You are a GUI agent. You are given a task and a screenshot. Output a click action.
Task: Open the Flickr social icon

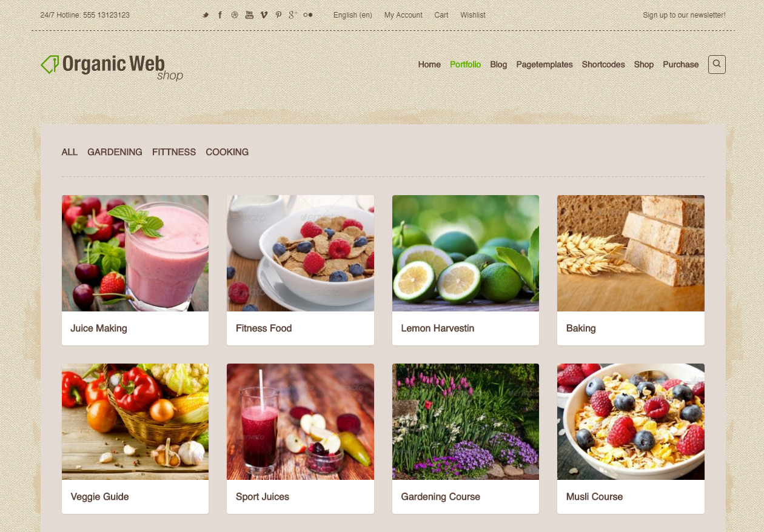tap(308, 15)
